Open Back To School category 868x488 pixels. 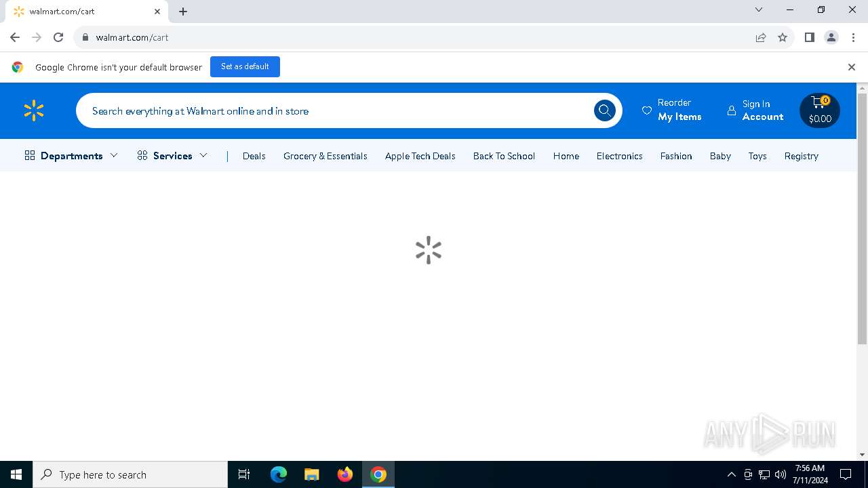point(504,156)
